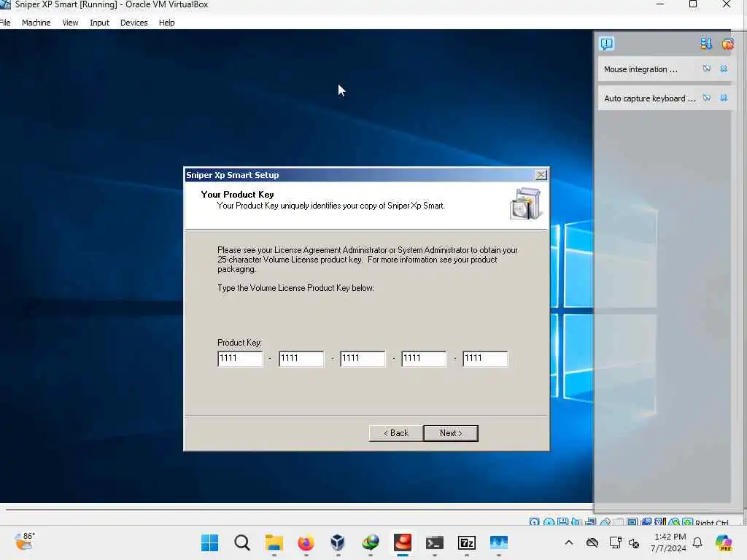The height and width of the screenshot is (560, 747).
Task: Click the first Product Key field
Action: click(240, 359)
